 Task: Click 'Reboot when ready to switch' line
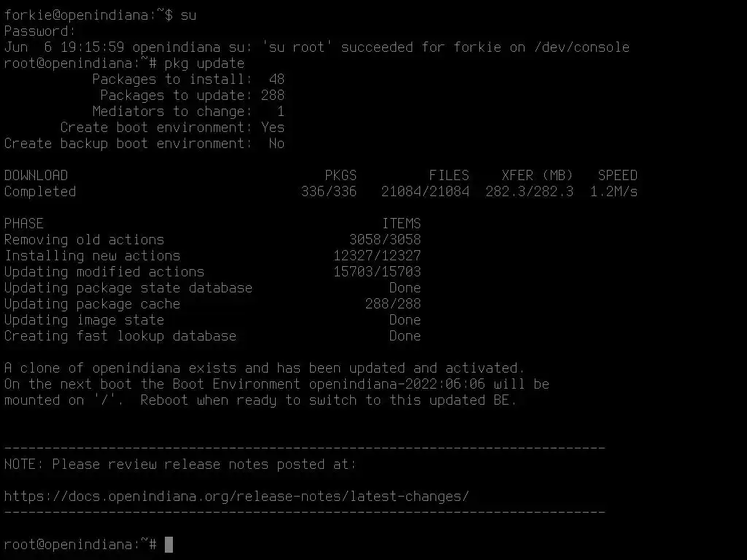click(260, 400)
